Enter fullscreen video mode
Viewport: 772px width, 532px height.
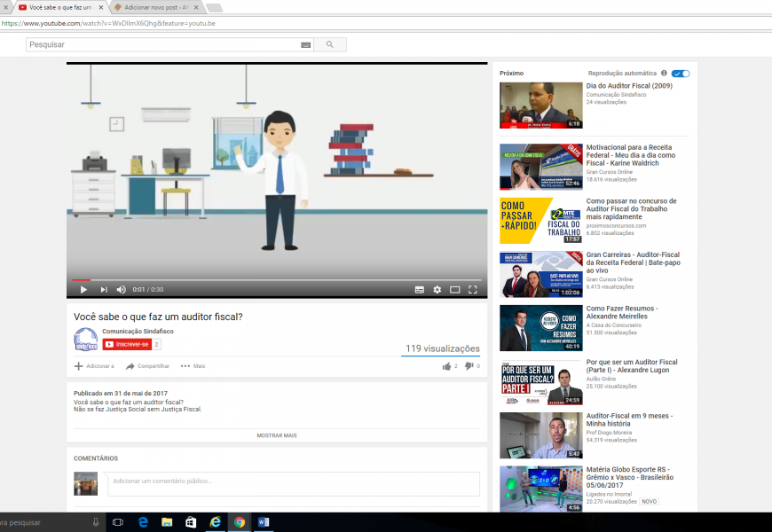[x=473, y=289]
